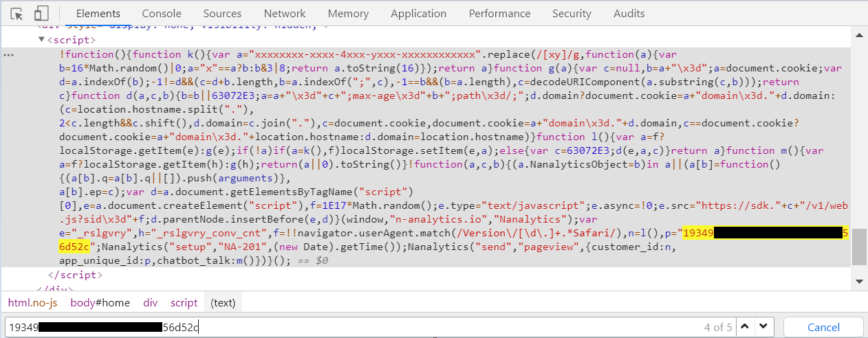Collapse the script node triangle
The height and width of the screenshot is (338, 868).
[42, 40]
